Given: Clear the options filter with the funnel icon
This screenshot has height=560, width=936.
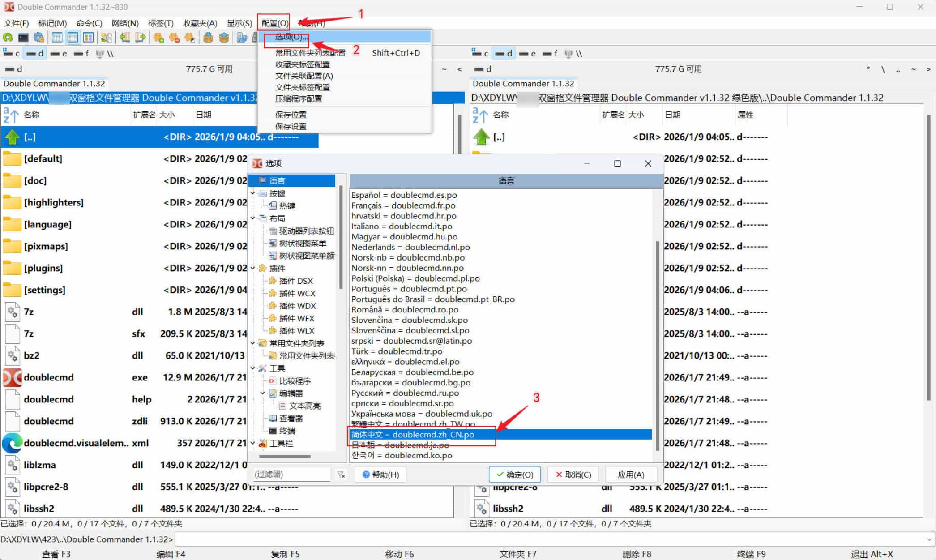Looking at the screenshot, I should 342,474.
